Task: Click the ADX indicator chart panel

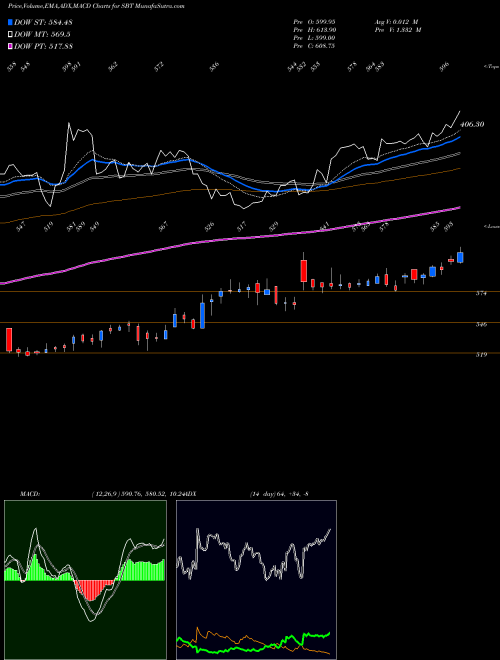Action: 256,580
